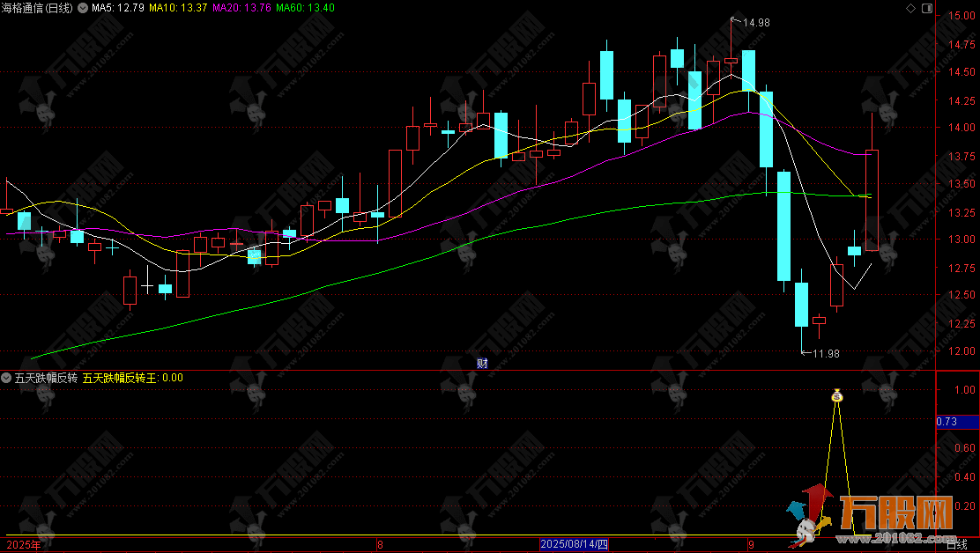Select the MA5: 12.79 moving average label
This screenshot has width=980, height=553.
117,8
